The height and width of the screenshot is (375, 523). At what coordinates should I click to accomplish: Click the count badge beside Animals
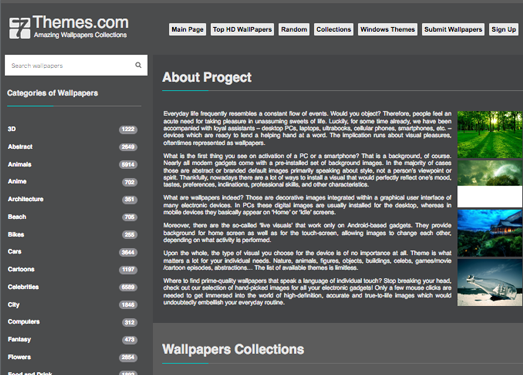coord(128,164)
